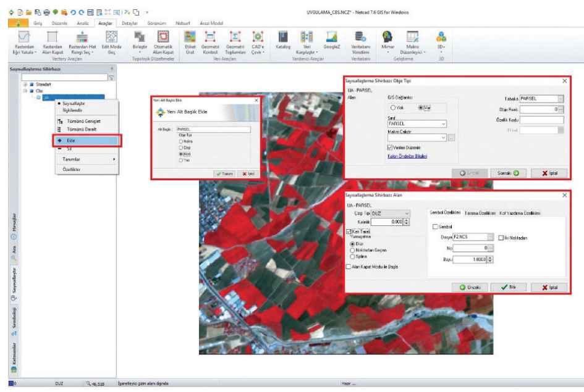Open the GoogleZ tool
584x392 pixels.
click(332, 37)
